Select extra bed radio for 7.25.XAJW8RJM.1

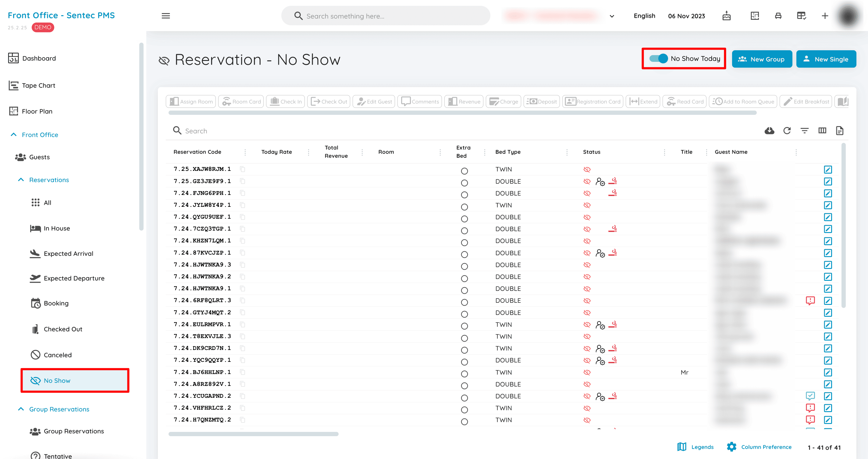point(464,171)
